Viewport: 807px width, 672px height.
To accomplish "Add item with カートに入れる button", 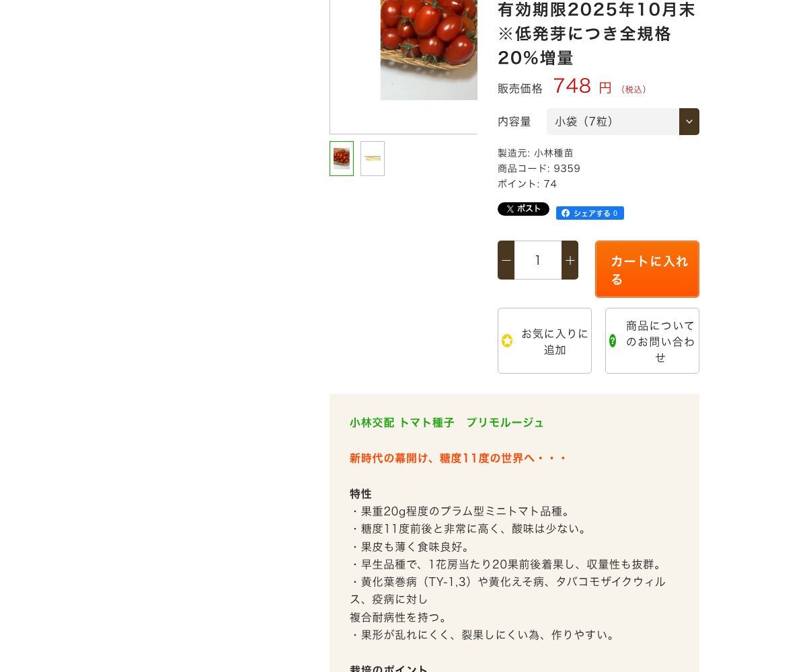I will pos(647,269).
